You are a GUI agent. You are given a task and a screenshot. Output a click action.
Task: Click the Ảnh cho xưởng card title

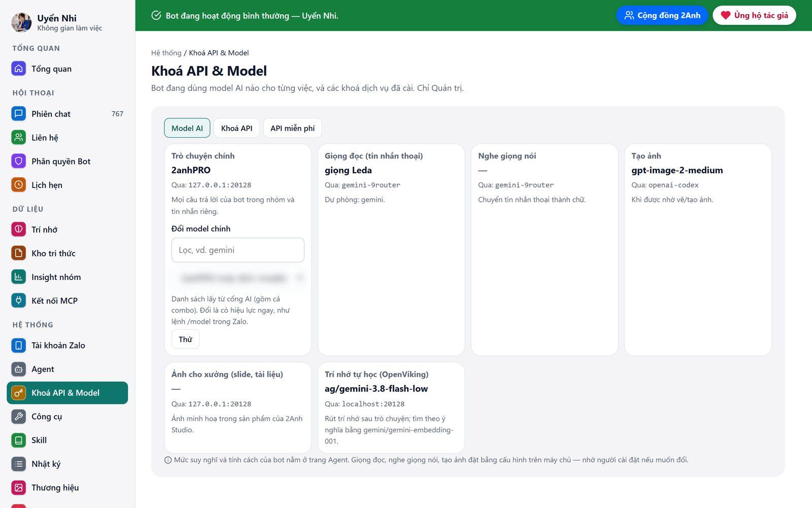click(x=227, y=374)
